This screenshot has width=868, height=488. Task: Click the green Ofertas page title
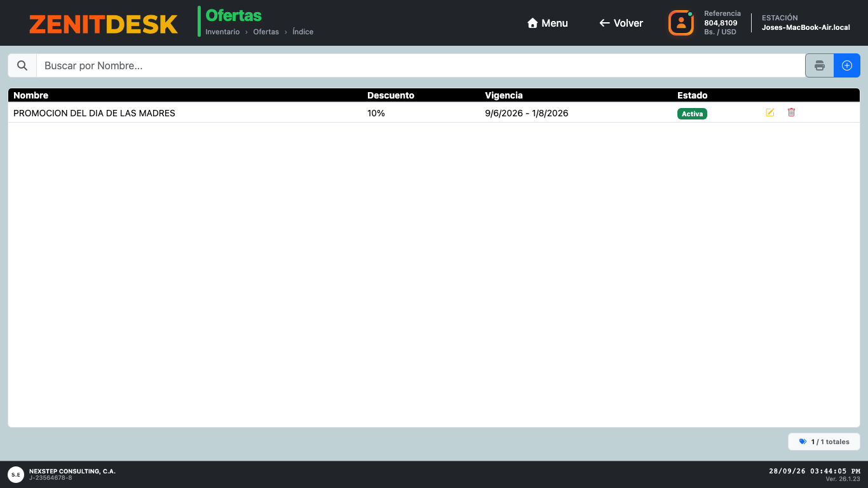[233, 16]
